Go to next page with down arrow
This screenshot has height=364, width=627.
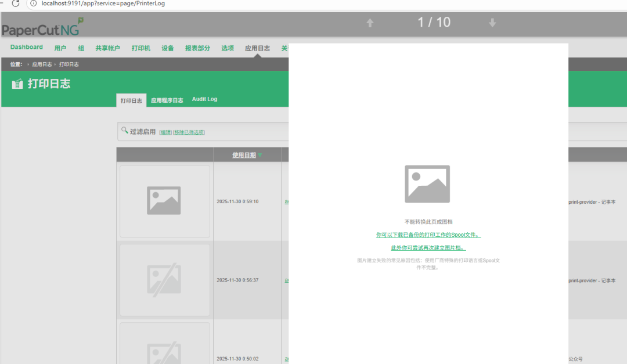(x=492, y=23)
